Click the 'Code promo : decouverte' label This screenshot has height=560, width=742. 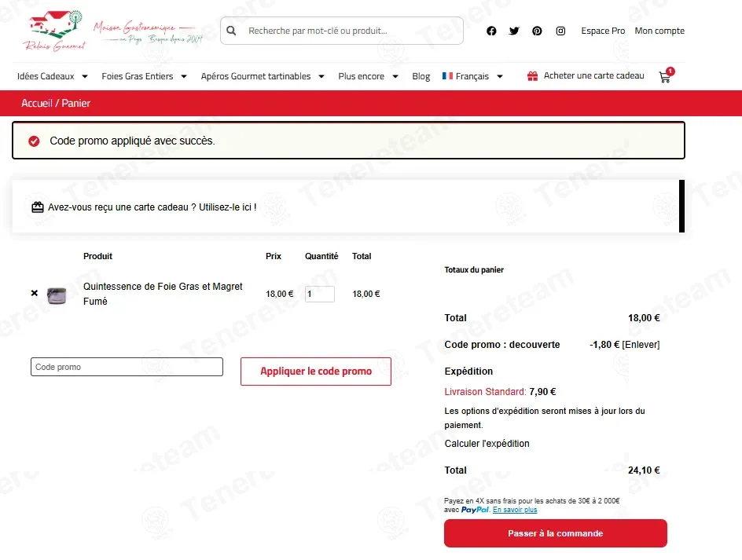coord(502,344)
